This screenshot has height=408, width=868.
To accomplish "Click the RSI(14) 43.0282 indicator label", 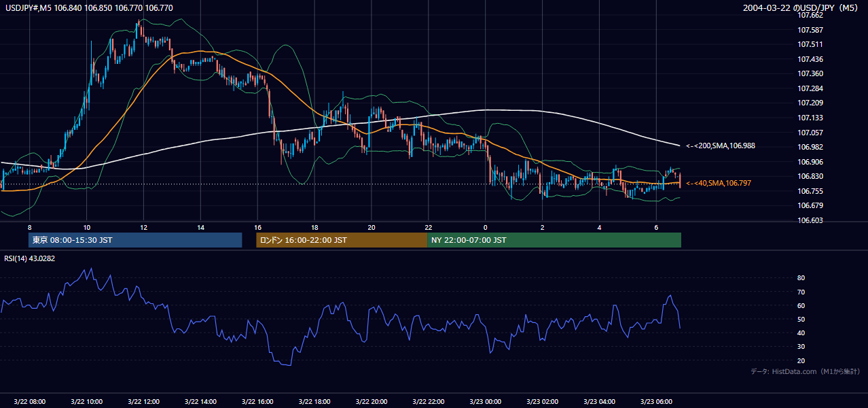I will [30, 258].
